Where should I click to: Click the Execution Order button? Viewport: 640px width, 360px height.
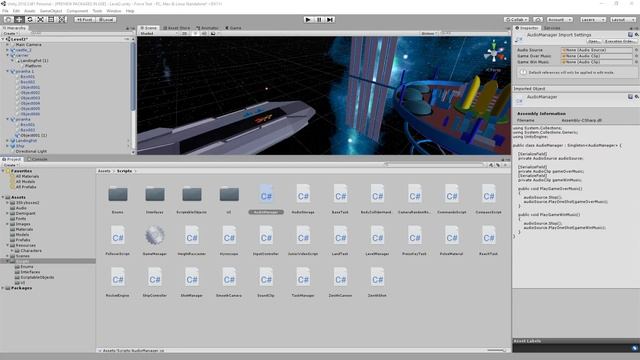tap(620, 41)
